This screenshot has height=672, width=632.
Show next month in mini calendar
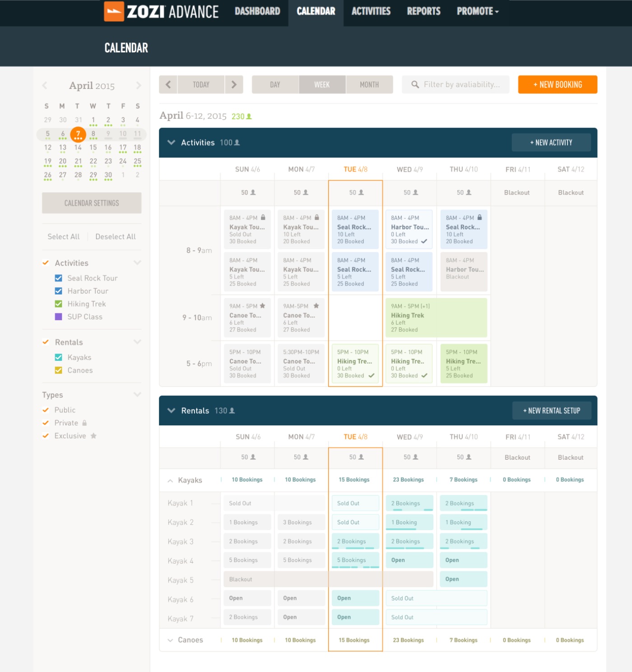click(138, 85)
